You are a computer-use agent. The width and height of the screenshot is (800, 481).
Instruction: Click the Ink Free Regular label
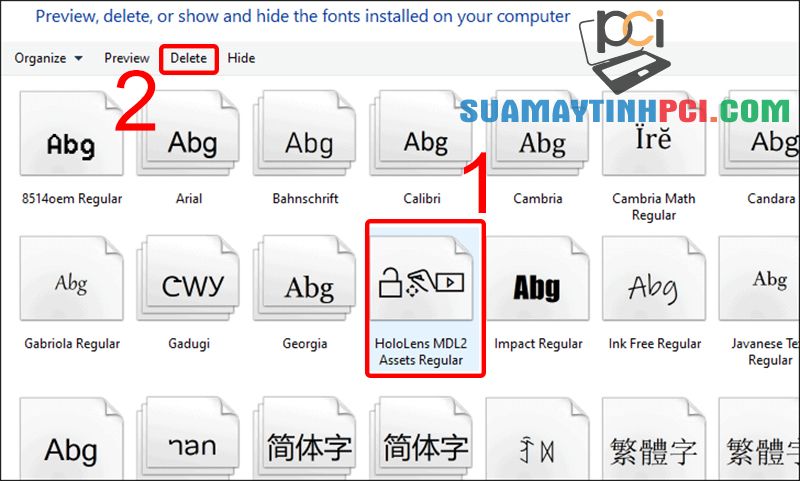[655, 344]
